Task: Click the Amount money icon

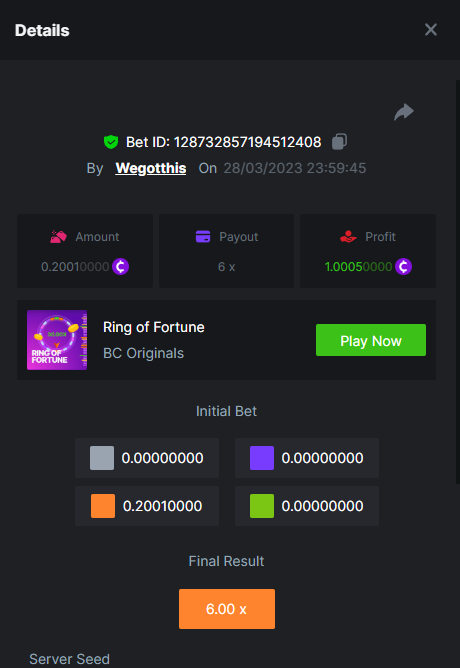Action: coord(58,236)
